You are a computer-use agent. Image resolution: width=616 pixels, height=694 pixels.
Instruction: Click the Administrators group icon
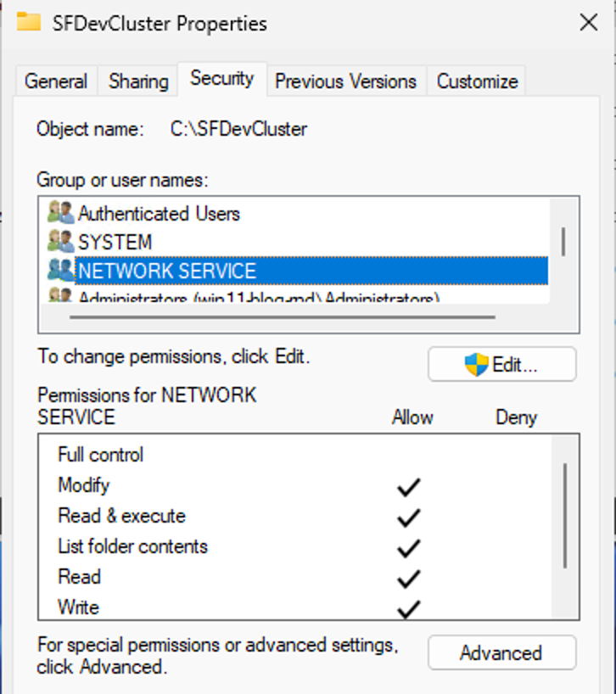(60, 294)
